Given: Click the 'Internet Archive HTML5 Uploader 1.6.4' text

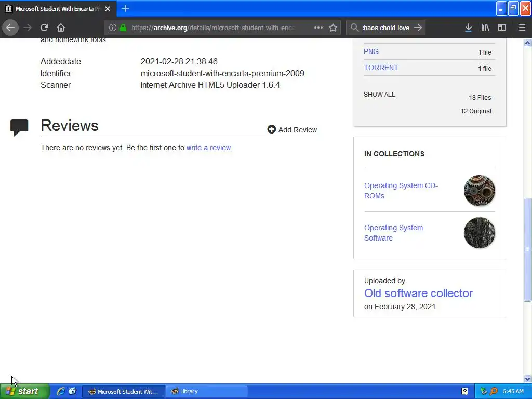Looking at the screenshot, I should click(210, 85).
